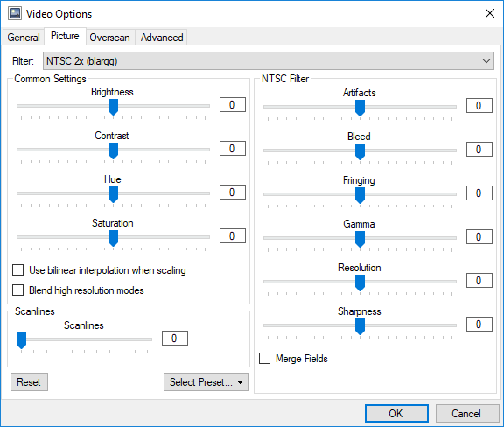Focus the Contrast value field
This screenshot has width=504, height=427.
[x=233, y=148]
